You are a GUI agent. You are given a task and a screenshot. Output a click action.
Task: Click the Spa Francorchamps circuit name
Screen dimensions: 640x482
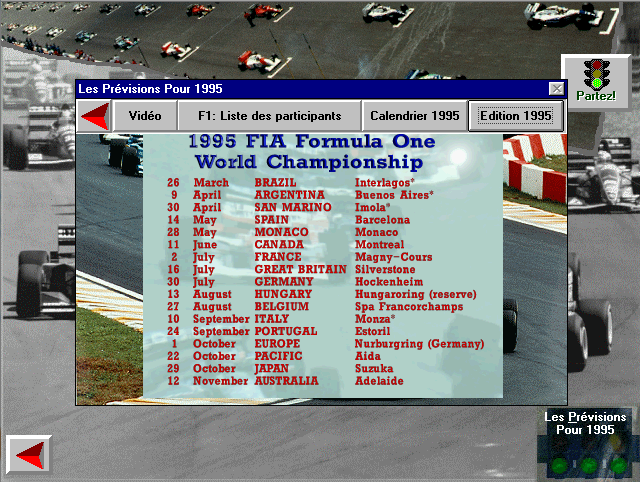pos(409,307)
